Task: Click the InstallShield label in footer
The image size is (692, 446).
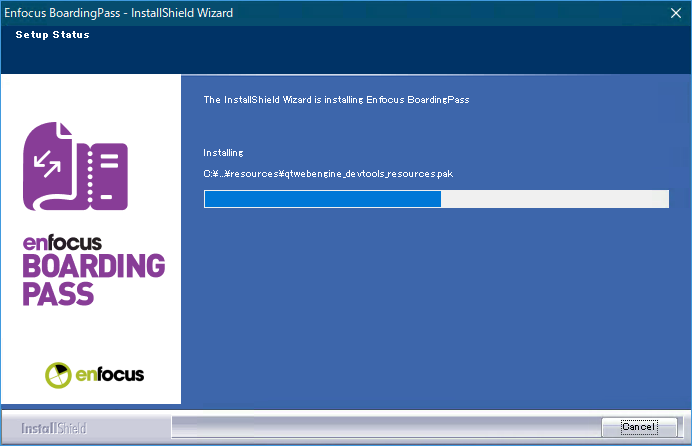Action: click(x=54, y=428)
